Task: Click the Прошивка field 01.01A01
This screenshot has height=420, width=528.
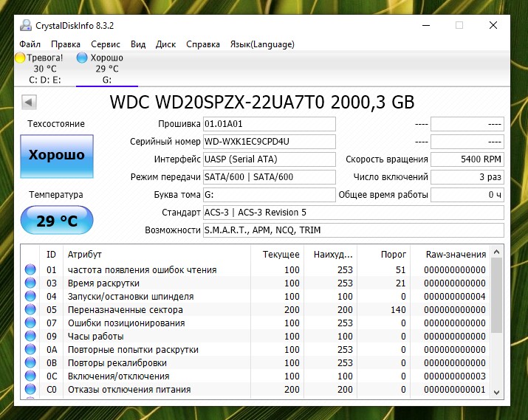Action: click(270, 124)
